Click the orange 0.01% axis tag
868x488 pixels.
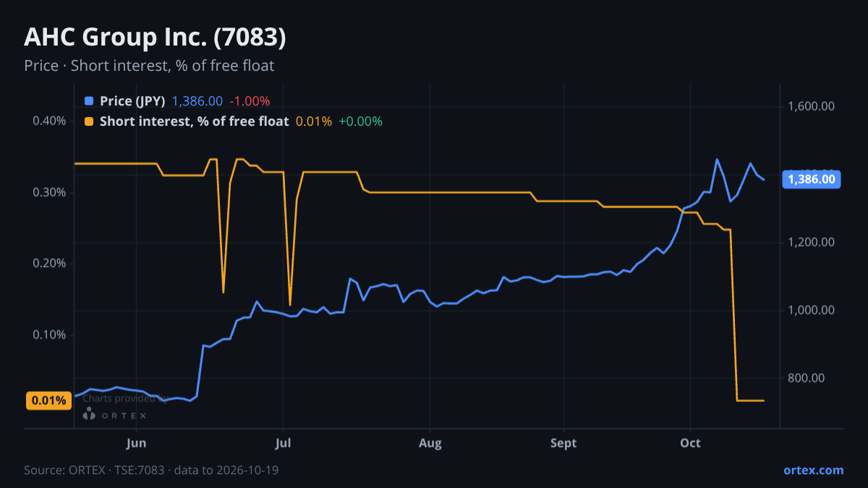tap(48, 401)
